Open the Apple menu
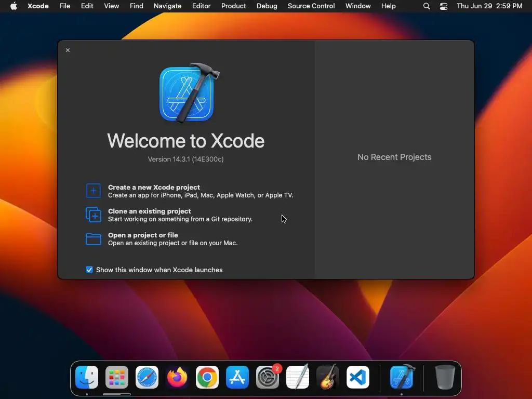 14,6
